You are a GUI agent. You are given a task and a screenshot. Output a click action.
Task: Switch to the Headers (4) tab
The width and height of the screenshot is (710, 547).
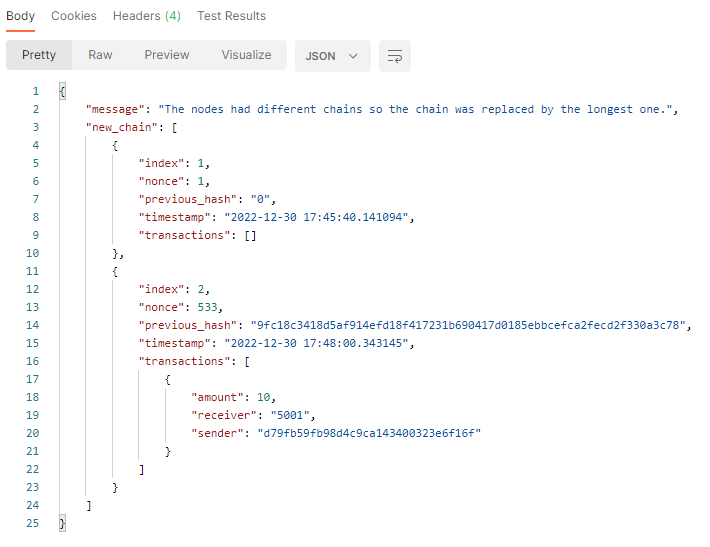(x=147, y=16)
